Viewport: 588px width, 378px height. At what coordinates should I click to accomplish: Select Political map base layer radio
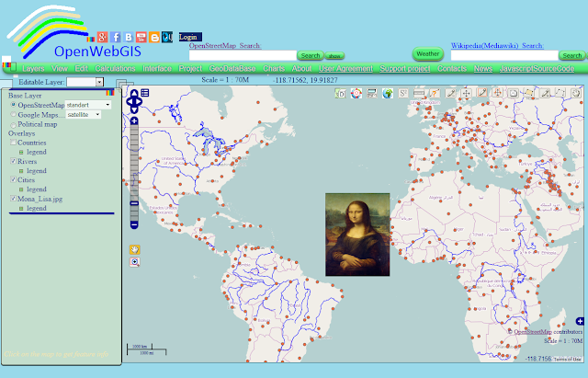tap(14, 125)
